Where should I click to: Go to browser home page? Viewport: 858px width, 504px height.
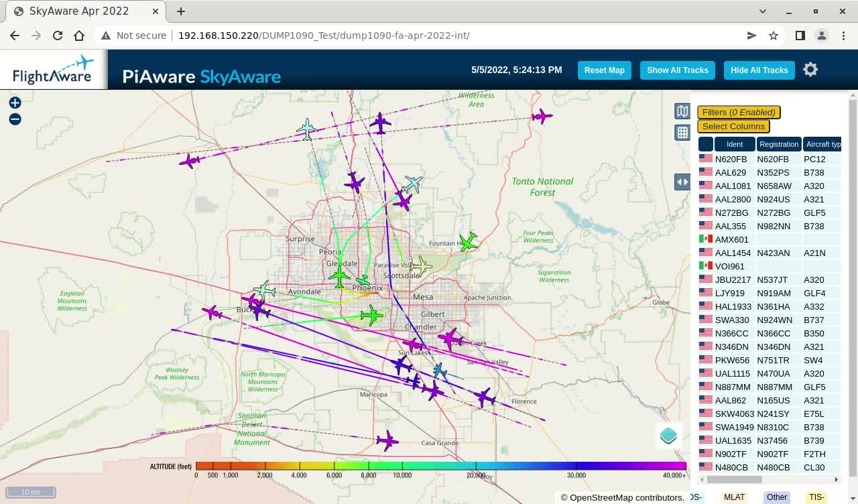point(79,36)
